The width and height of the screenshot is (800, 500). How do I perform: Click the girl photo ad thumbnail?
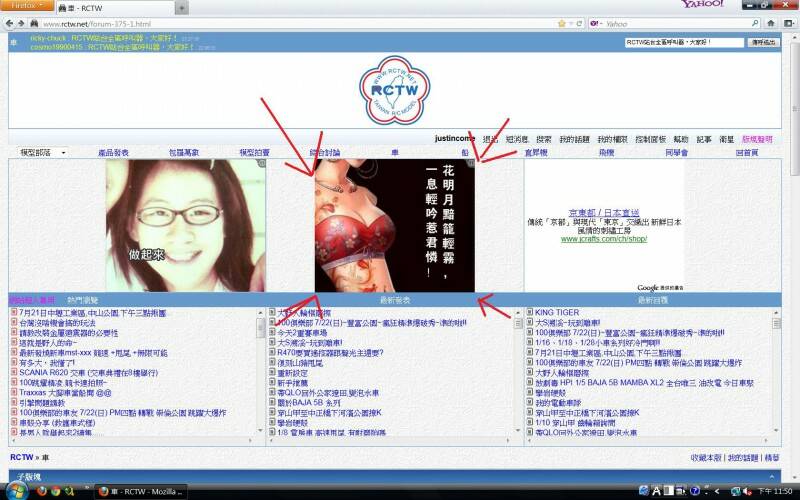pyautogui.click(x=186, y=226)
